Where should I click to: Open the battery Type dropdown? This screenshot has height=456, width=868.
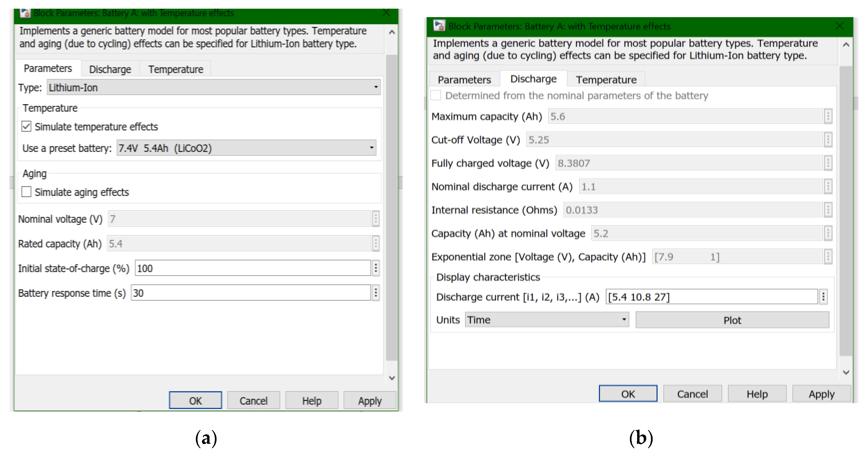214,87
